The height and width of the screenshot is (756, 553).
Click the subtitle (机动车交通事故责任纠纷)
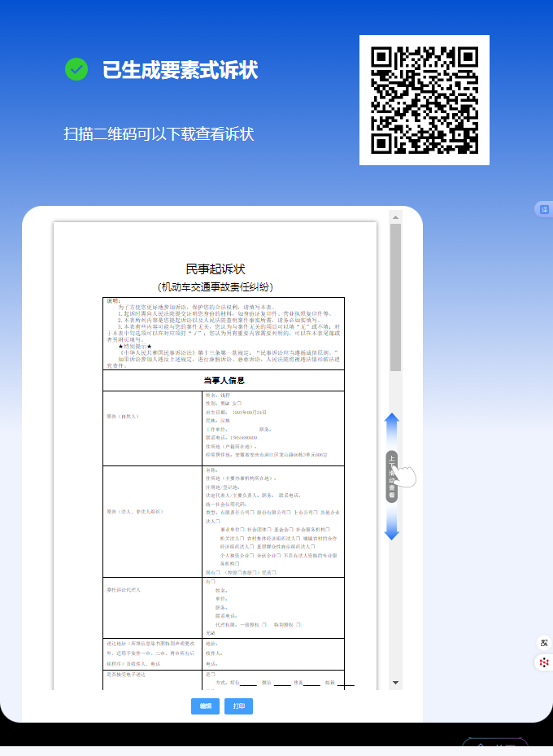[216, 287]
